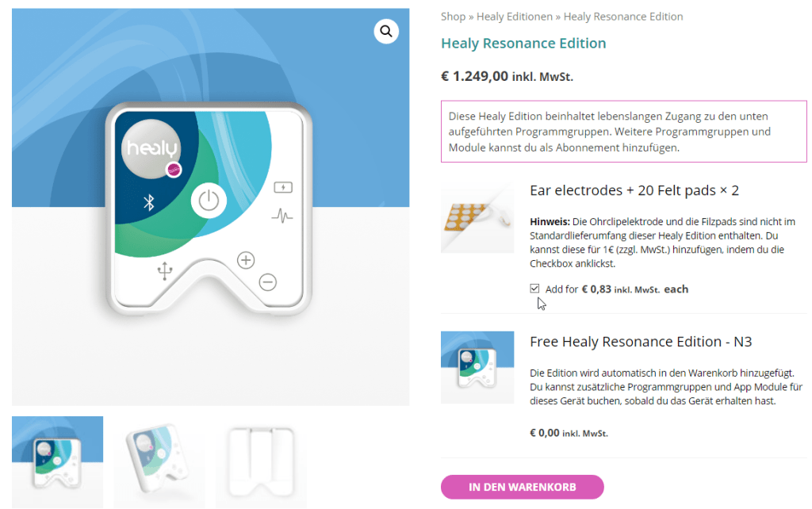Show the angled device view thumbnail
This screenshot has width=812, height=509.
pos(159,462)
